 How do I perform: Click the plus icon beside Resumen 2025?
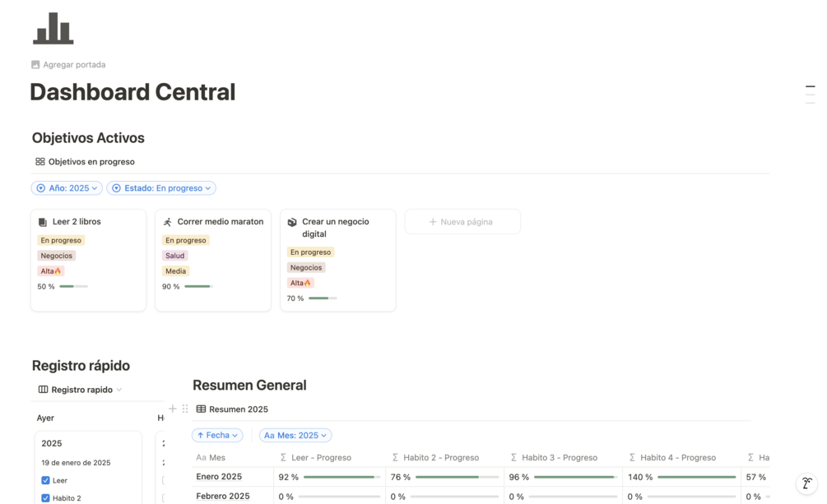173,409
